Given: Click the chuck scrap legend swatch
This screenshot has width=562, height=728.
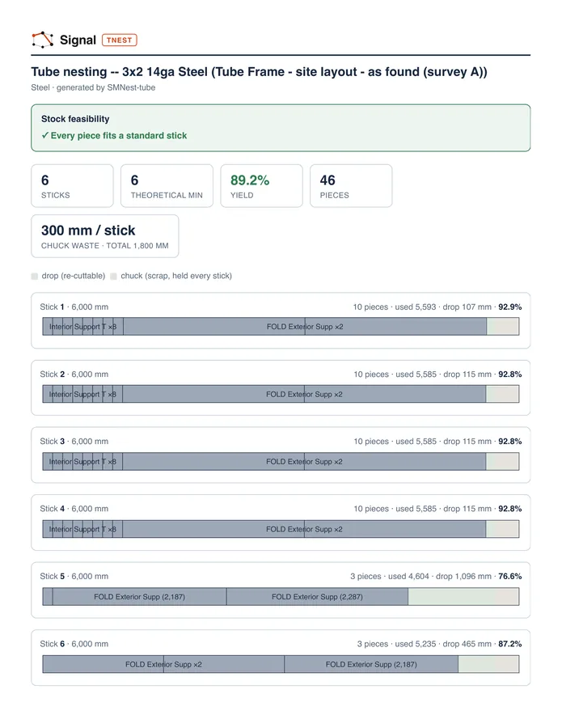Looking at the screenshot, I should tap(113, 277).
